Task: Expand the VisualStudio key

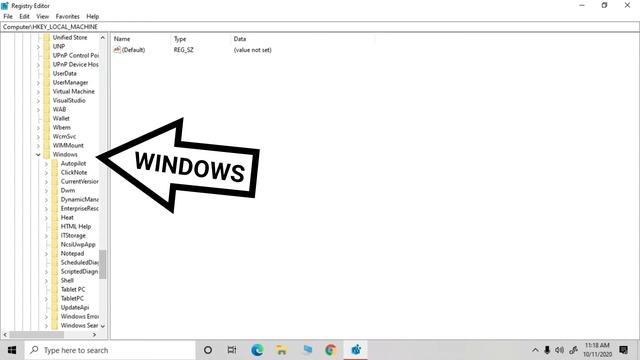Action: pyautogui.click(x=38, y=100)
